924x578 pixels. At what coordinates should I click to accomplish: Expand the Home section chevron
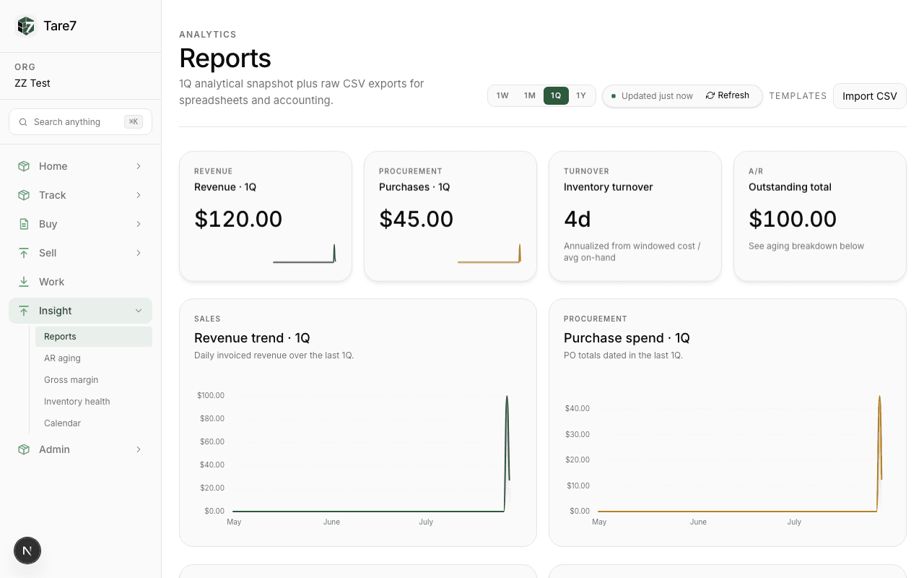[138, 166]
